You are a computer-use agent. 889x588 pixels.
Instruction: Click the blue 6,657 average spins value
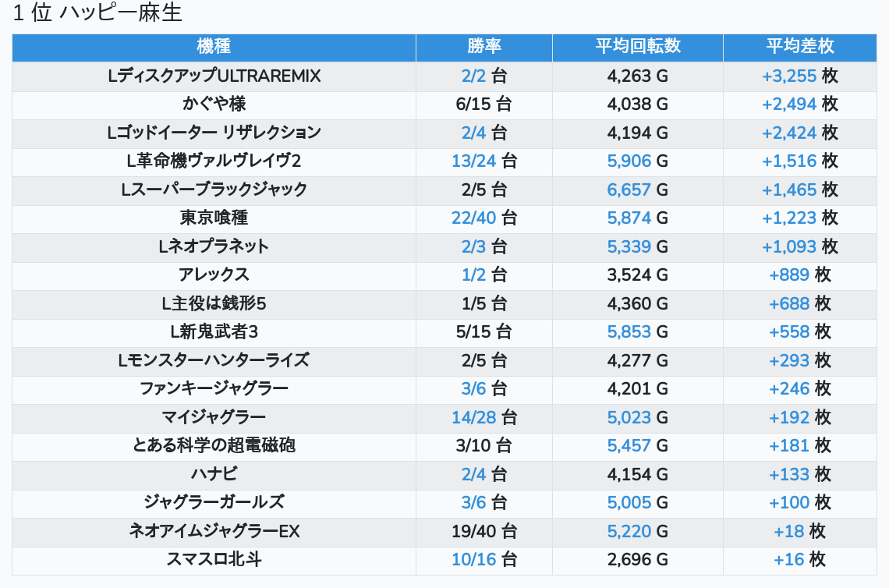(x=629, y=190)
